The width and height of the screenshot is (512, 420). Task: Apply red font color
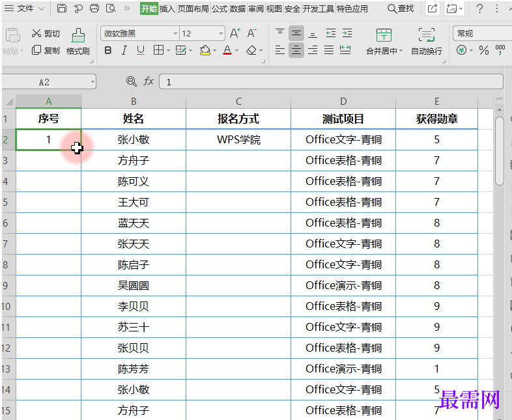pos(227,50)
